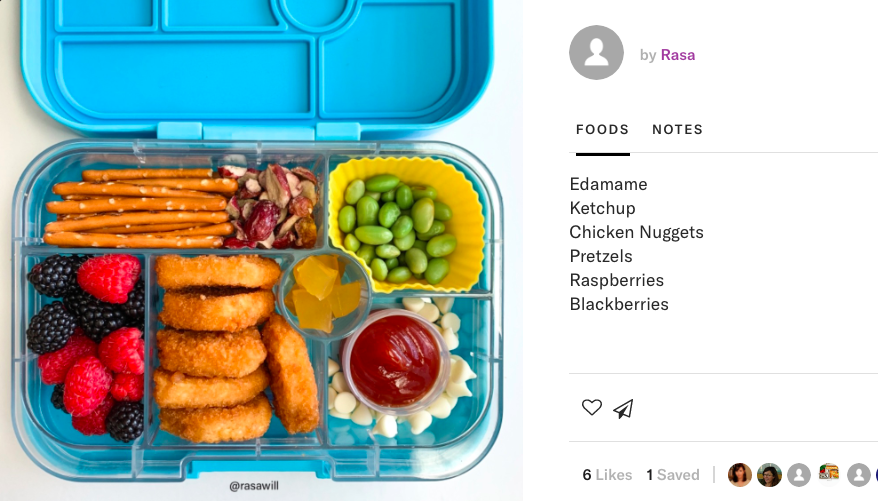Open liker avatar of woman without glasses

click(739, 475)
